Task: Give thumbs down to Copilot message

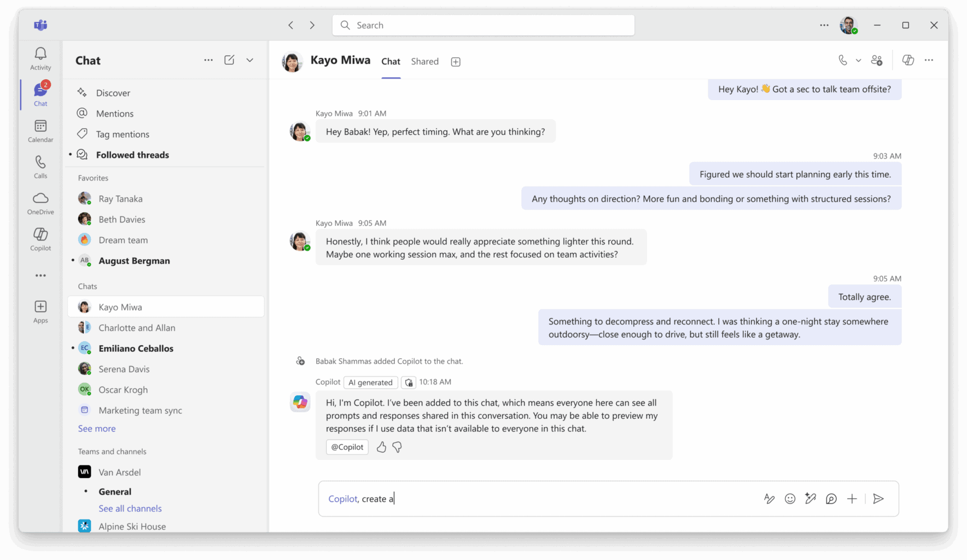Action: click(397, 447)
